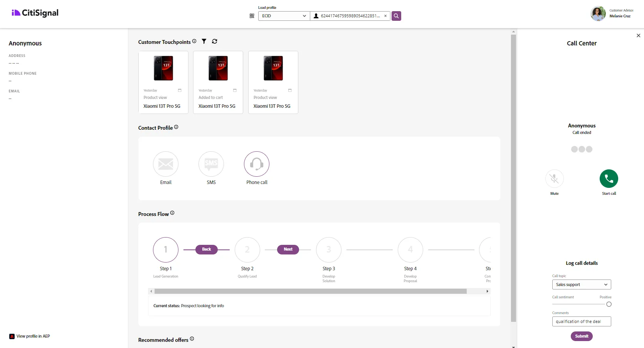Submit the call log details
Viewport: 644px width, 348px height.
click(582, 336)
